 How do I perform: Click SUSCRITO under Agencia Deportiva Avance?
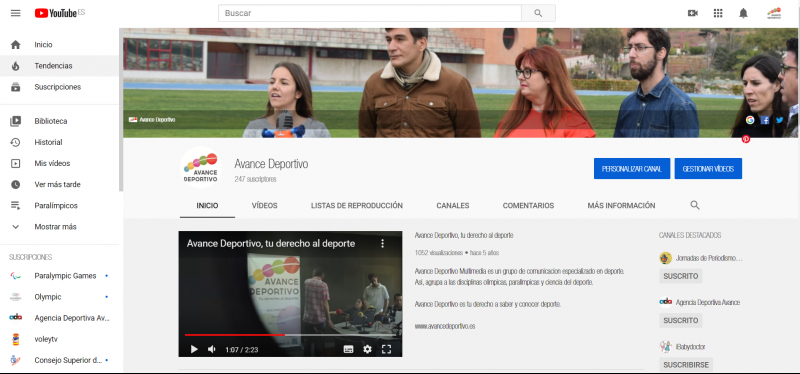pyautogui.click(x=681, y=320)
